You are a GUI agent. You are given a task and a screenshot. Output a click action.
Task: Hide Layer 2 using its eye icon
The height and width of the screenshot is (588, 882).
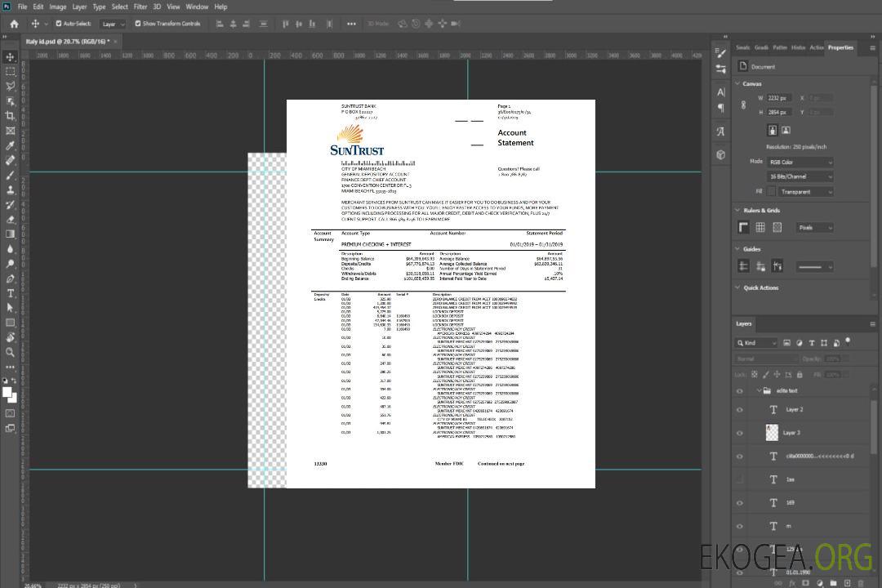[x=740, y=410]
